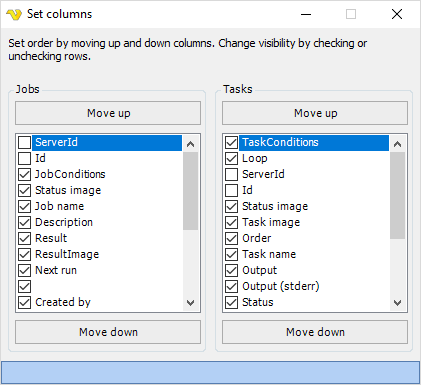The image size is (421, 385).
Task: Check the Id checkbox in Jobs list
Action: click(24, 158)
